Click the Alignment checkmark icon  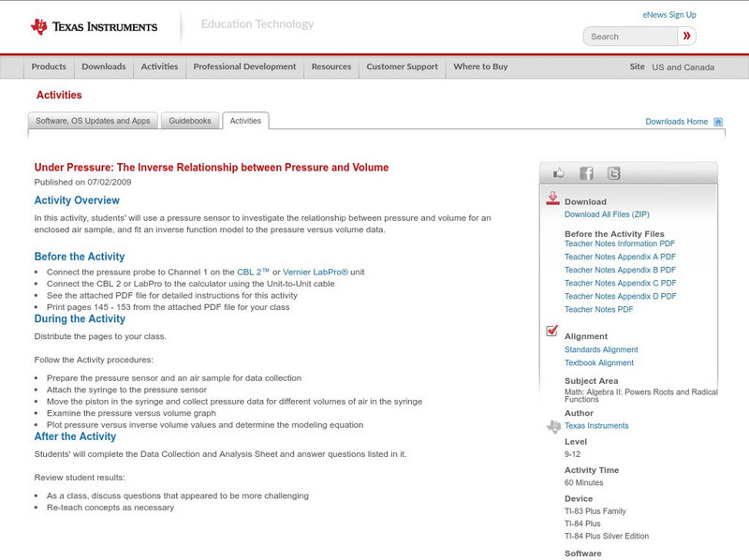(551, 331)
